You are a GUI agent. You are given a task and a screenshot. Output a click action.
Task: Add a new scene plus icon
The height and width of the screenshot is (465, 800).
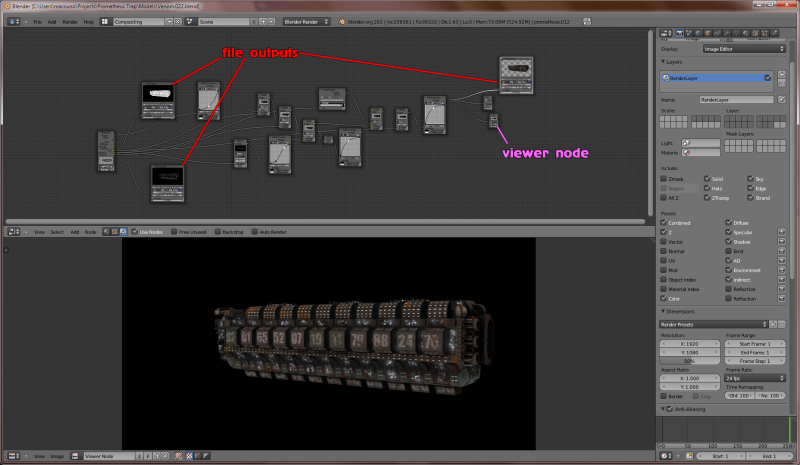click(263, 21)
